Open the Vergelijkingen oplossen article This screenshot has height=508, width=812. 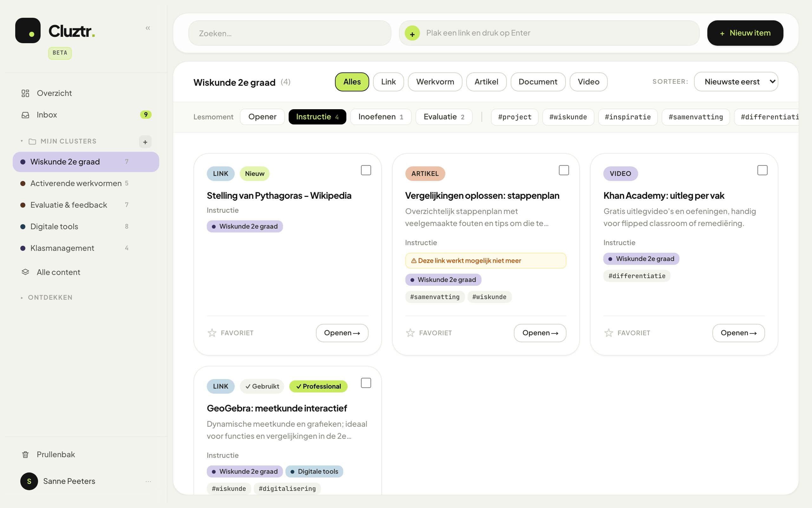pyautogui.click(x=540, y=333)
